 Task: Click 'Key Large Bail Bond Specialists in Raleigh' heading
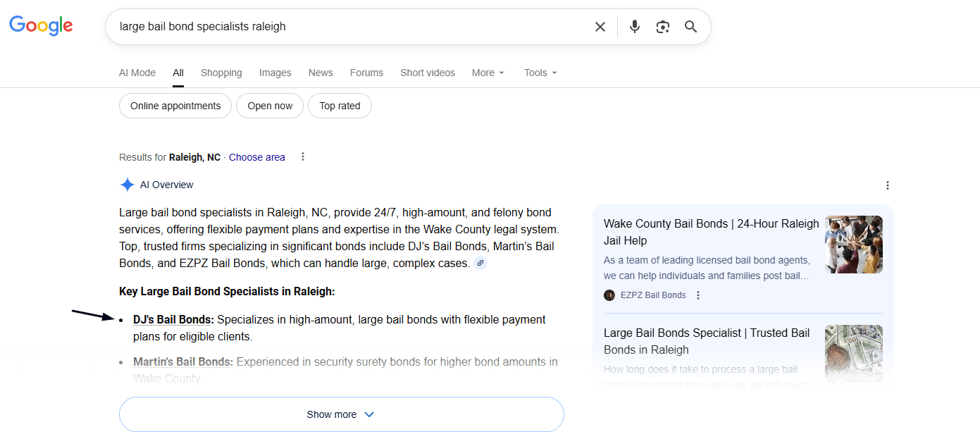pyautogui.click(x=227, y=292)
